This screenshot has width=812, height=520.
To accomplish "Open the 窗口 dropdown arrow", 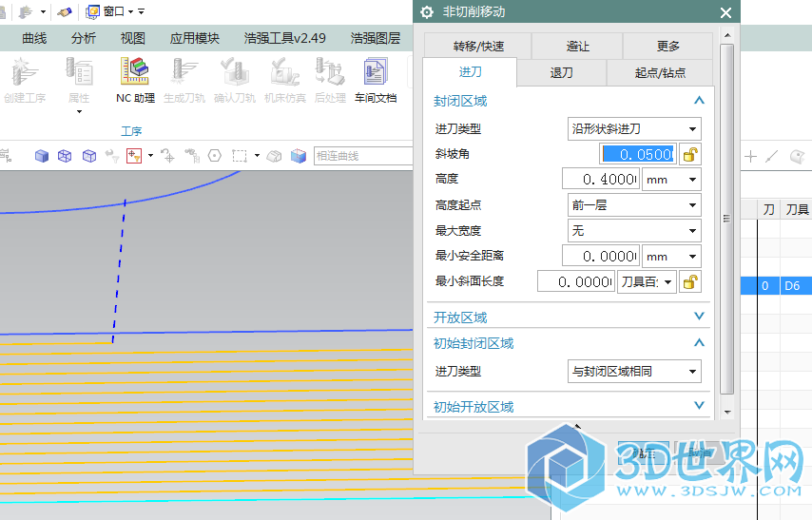I will [x=130, y=11].
